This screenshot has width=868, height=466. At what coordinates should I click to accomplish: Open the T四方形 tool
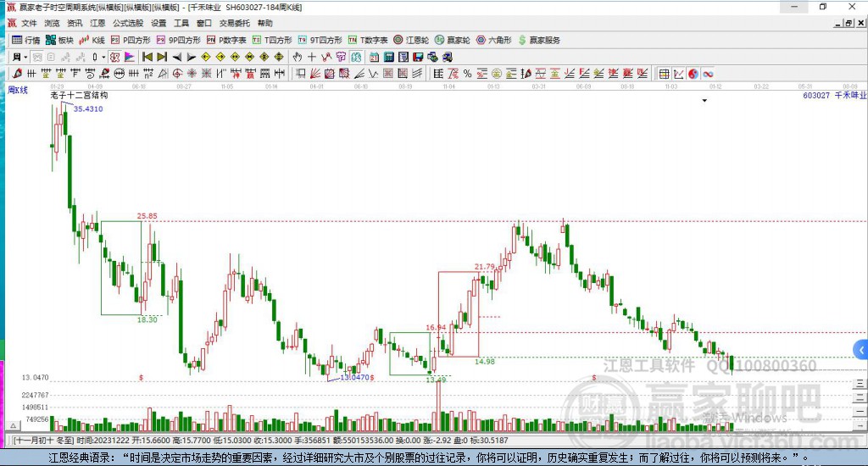(272, 40)
